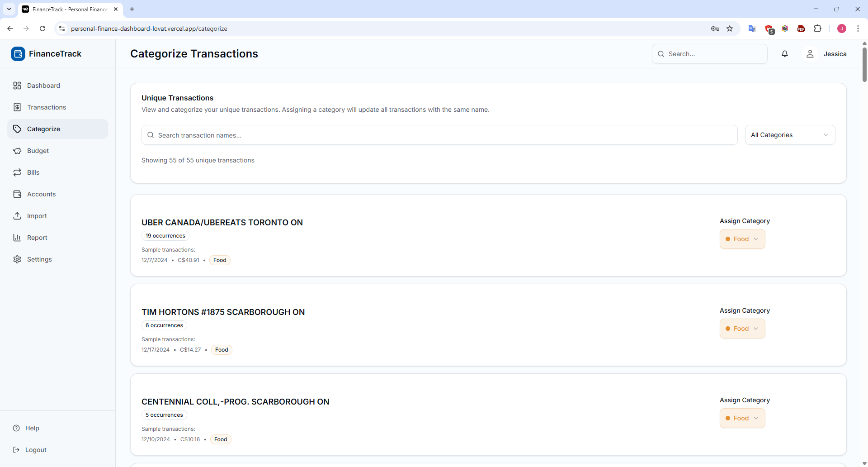Open a new browser tab
The image size is (868, 467).
[132, 9]
